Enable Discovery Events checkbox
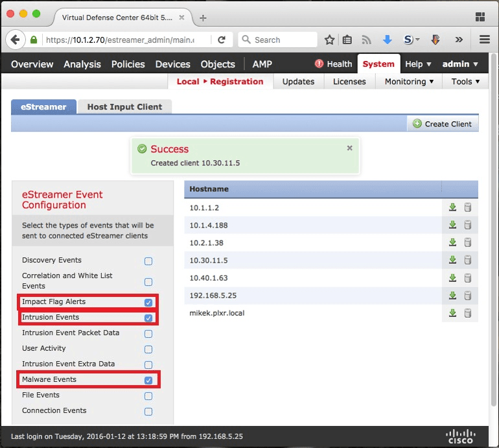 (x=148, y=261)
